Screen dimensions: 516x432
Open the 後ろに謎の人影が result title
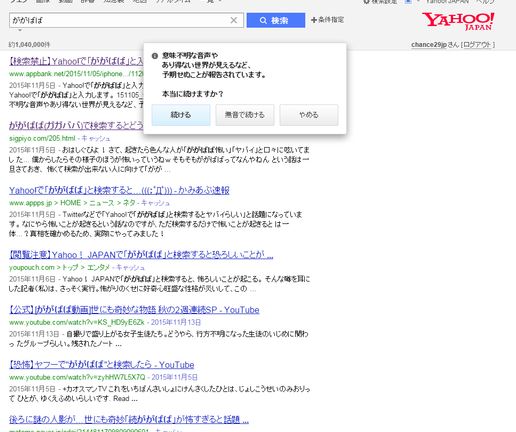pyautogui.click(x=129, y=419)
